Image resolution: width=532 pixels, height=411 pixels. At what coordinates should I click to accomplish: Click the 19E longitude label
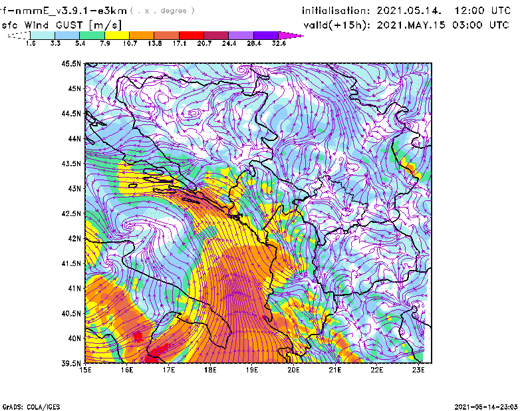252,370
